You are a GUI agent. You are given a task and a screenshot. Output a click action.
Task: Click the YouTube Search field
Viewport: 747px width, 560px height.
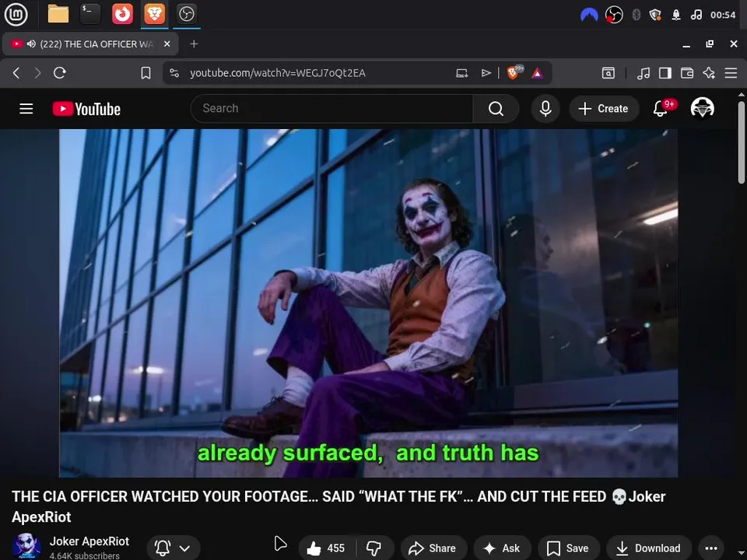point(331,109)
